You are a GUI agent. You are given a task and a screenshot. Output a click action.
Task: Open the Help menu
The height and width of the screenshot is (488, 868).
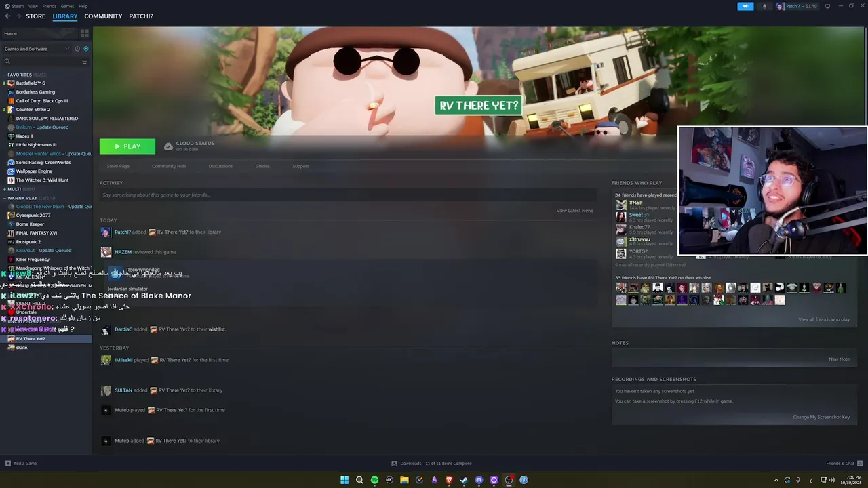pyautogui.click(x=83, y=6)
